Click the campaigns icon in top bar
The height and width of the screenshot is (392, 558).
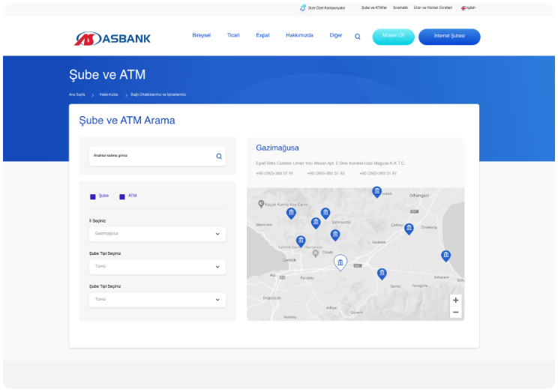tap(303, 7)
